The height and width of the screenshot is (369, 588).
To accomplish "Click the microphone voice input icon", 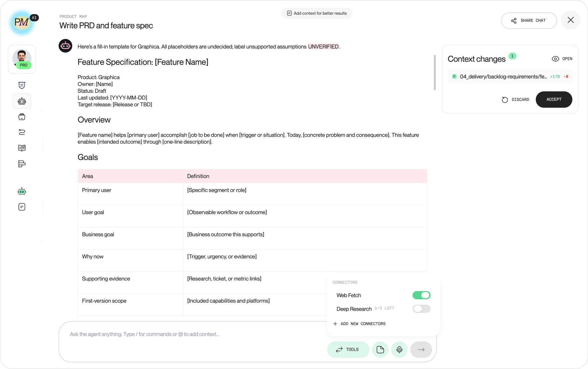I will 399,349.
